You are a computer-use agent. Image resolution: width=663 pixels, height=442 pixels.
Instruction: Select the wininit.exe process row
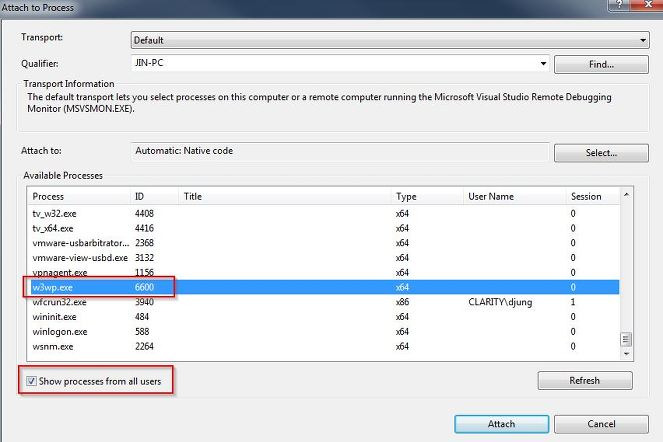tap(323, 317)
